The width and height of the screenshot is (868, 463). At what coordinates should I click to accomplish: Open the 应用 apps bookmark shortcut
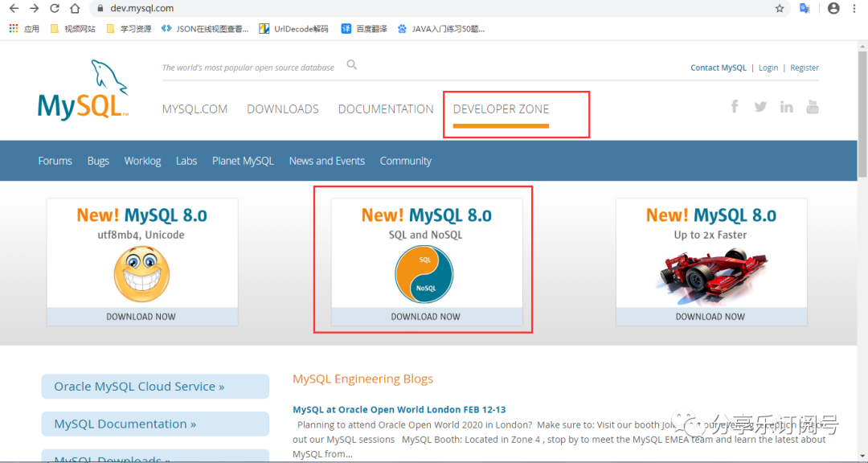click(24, 29)
